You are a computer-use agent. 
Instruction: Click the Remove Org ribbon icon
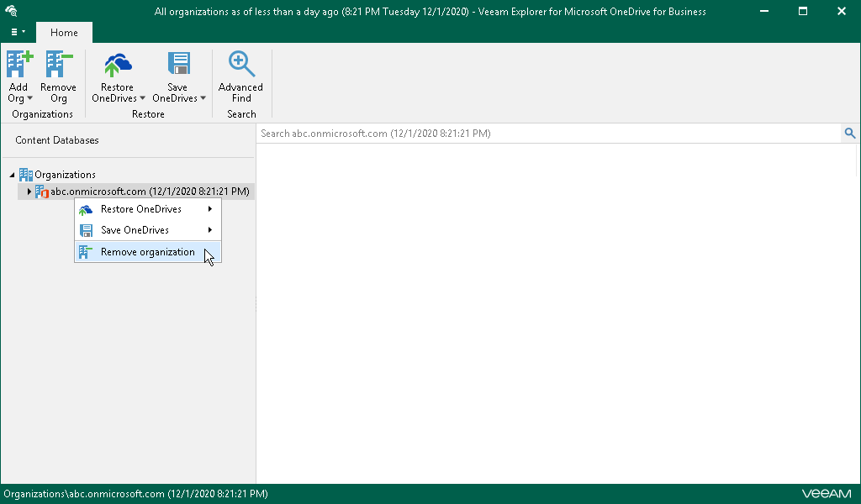click(x=59, y=64)
